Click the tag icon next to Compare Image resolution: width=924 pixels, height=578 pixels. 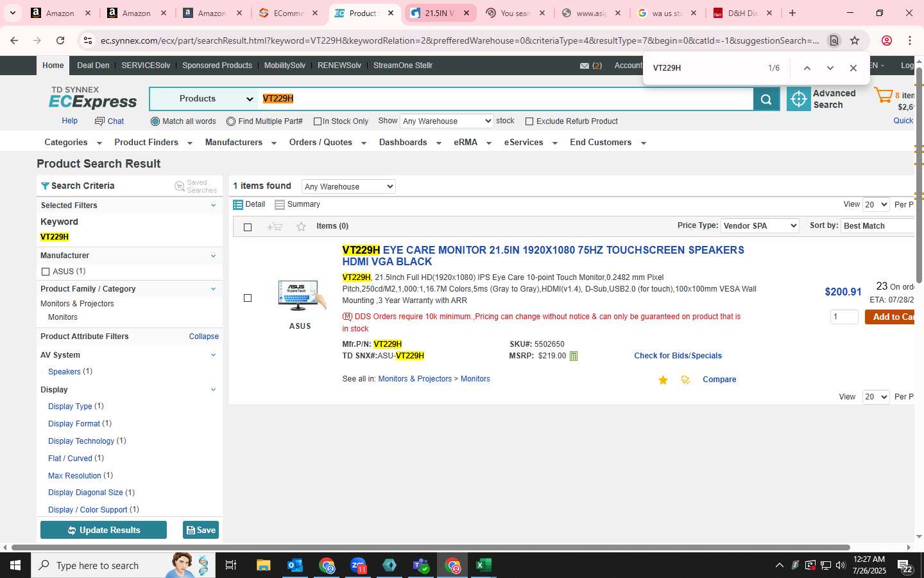(685, 380)
